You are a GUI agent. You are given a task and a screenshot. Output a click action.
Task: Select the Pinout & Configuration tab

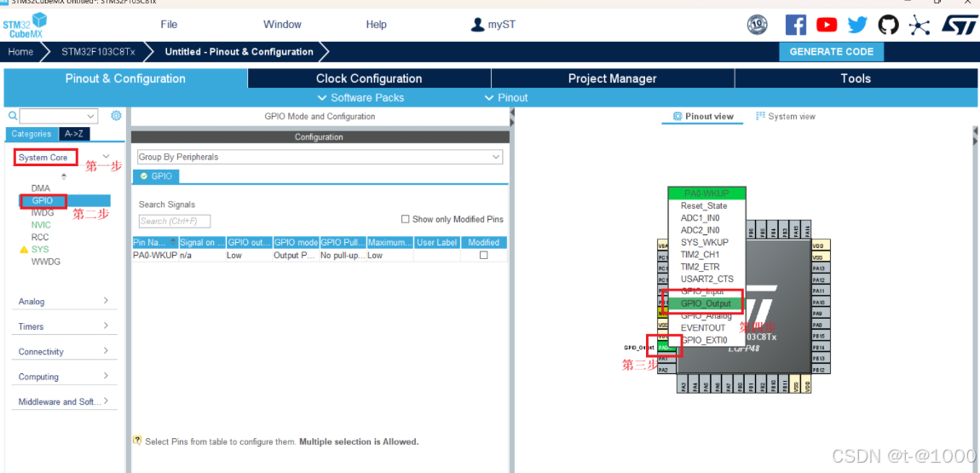point(125,78)
